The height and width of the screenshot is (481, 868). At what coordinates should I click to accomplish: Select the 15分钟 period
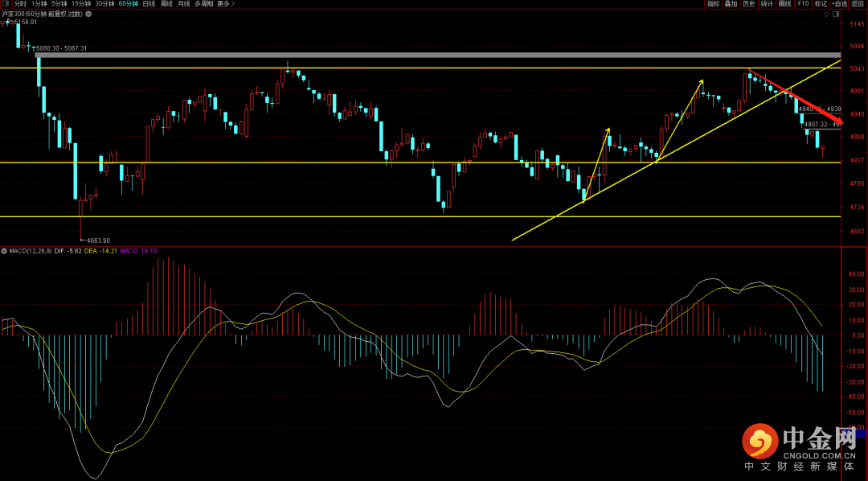(80, 4)
